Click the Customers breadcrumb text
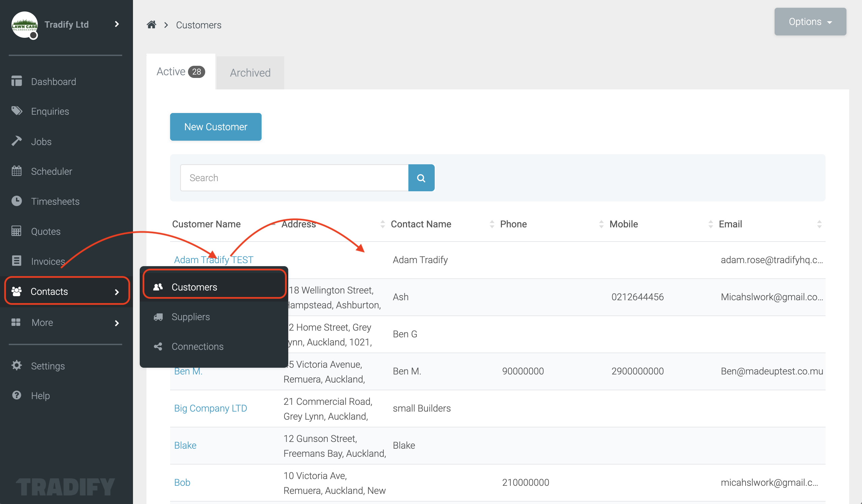The image size is (862, 504). click(x=198, y=25)
